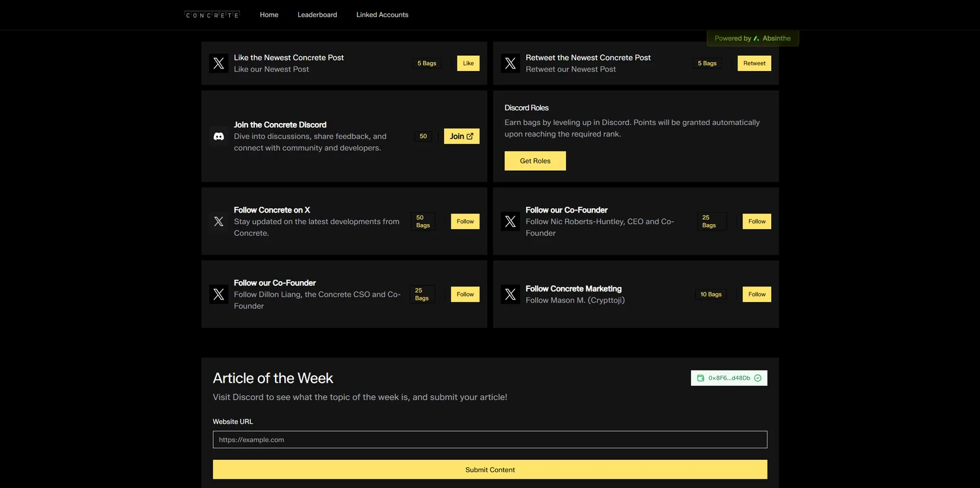Follow Concrete on X with Follow button
Screen dimensions: 980x488
[x=466, y=222]
